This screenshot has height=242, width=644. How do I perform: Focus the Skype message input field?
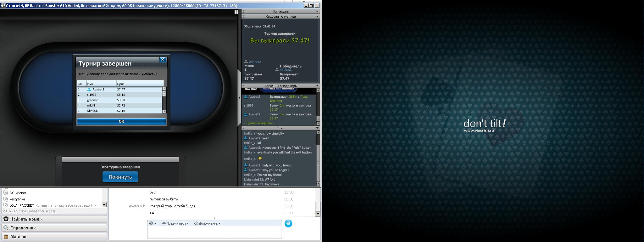click(x=214, y=232)
